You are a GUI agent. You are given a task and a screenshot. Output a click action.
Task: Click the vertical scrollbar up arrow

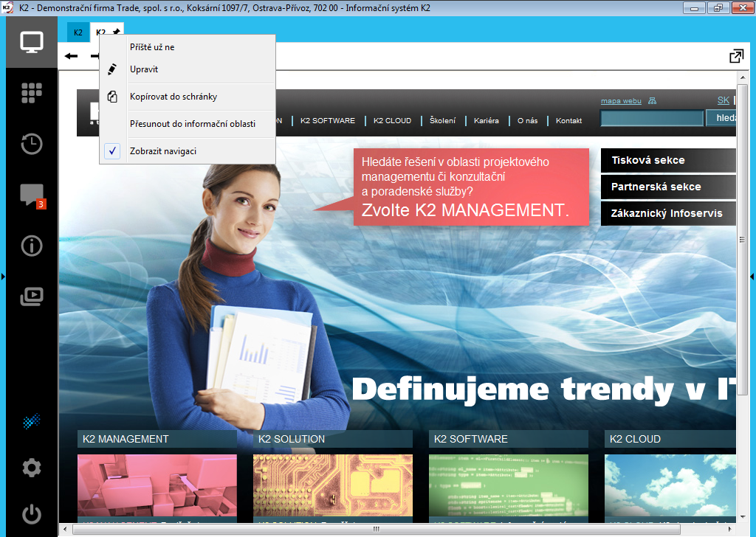743,77
